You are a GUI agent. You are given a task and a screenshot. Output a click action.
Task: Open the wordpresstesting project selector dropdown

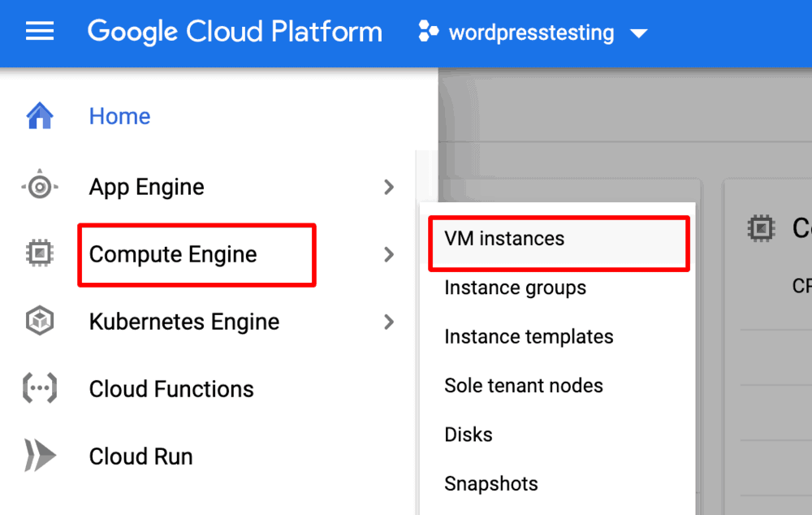tap(638, 33)
